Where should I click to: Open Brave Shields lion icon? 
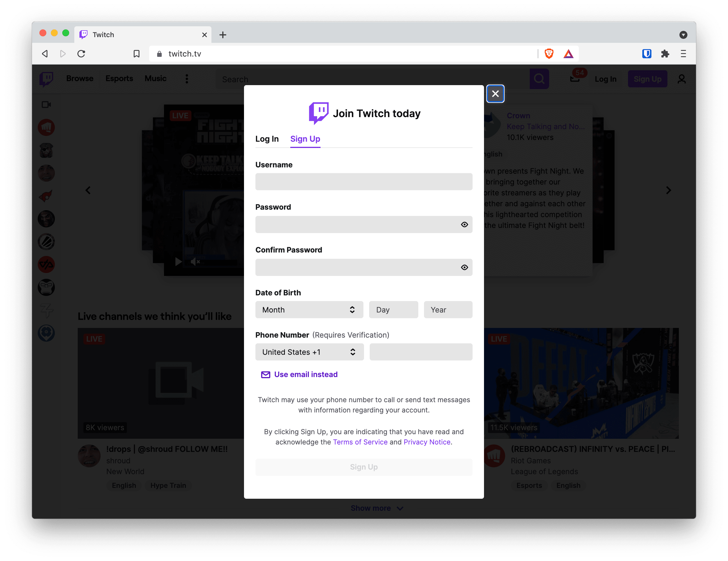(x=549, y=54)
